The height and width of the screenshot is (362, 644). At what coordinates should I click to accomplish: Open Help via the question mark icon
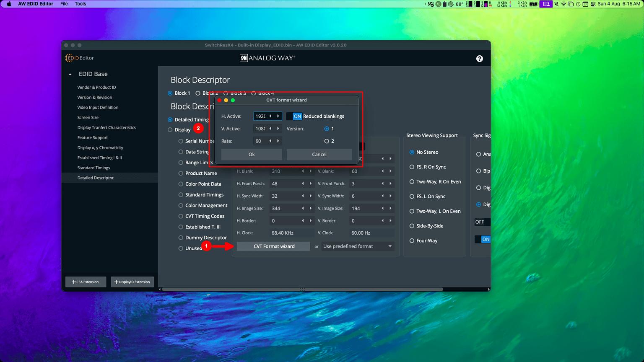(x=479, y=58)
